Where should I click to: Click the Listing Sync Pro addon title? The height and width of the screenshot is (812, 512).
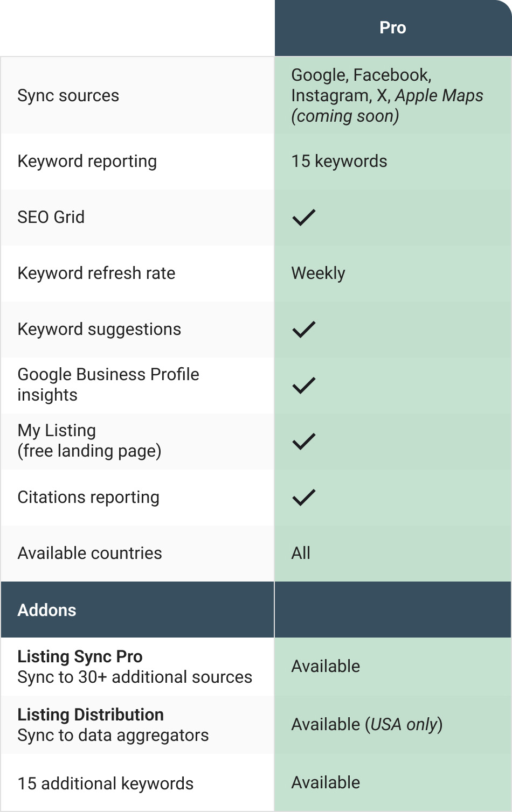click(x=80, y=657)
